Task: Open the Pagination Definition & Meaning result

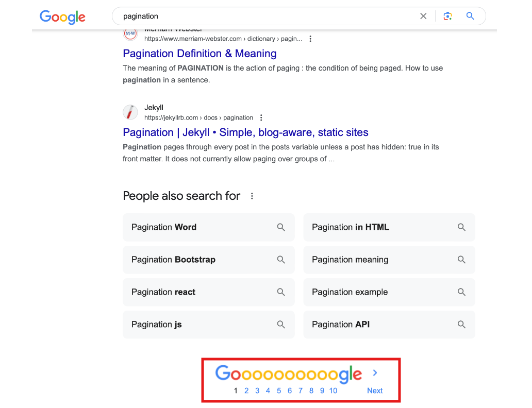Action: tap(199, 54)
